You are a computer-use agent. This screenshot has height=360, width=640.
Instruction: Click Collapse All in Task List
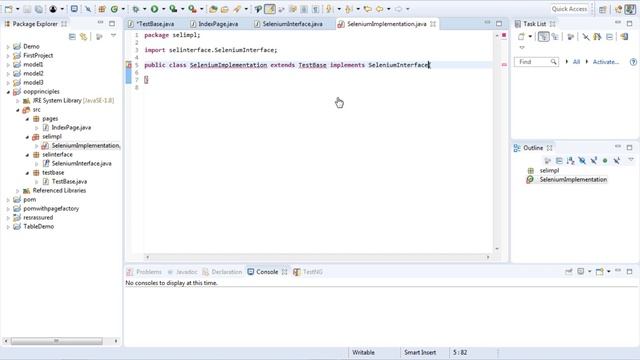609,37
